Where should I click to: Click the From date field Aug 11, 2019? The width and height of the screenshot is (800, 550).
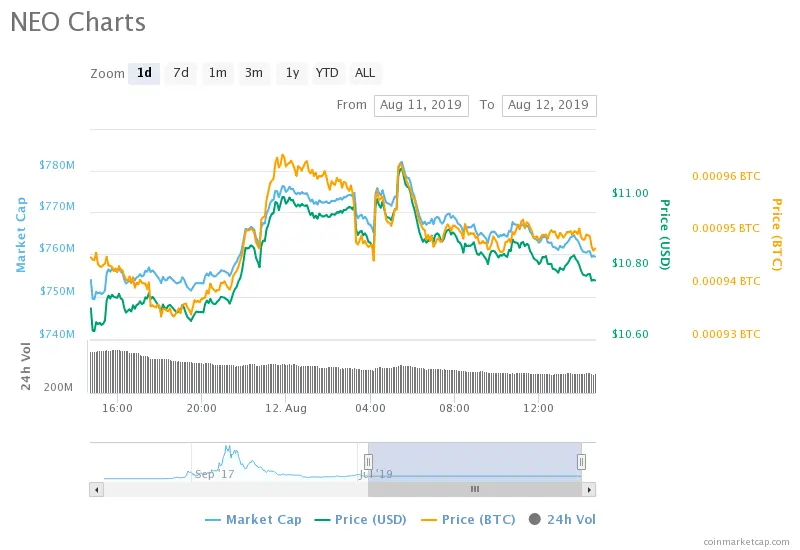click(x=421, y=106)
